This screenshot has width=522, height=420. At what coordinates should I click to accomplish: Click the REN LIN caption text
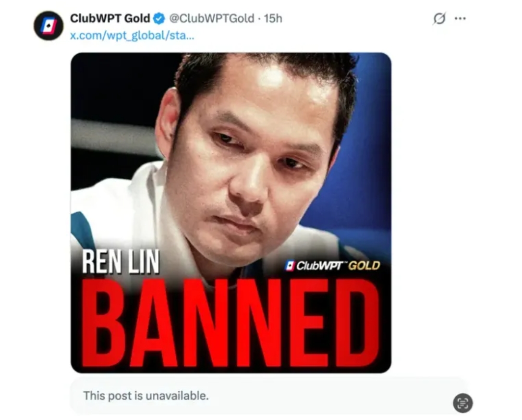click(121, 262)
